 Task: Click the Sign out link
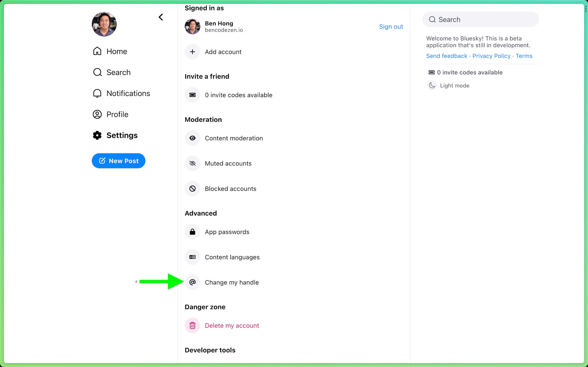[x=391, y=27]
